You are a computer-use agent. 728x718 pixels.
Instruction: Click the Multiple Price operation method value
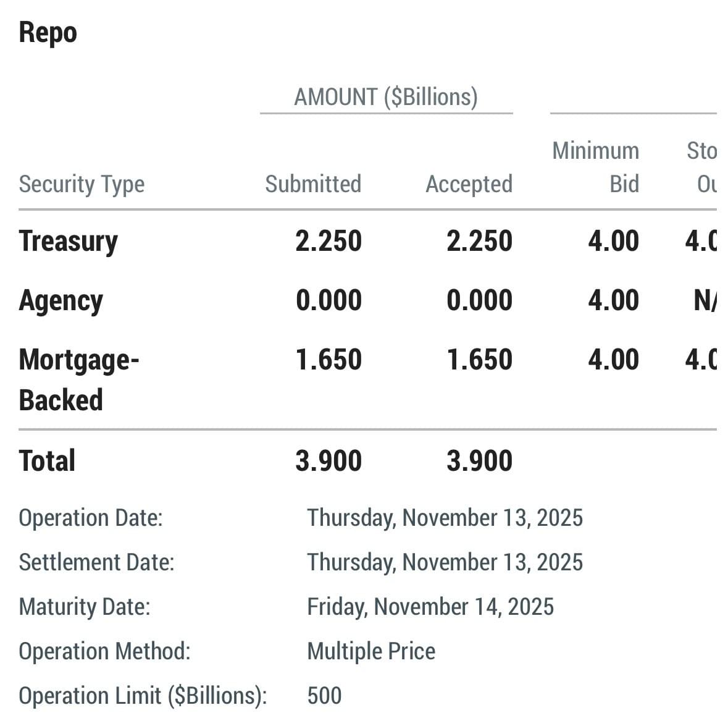point(371,651)
